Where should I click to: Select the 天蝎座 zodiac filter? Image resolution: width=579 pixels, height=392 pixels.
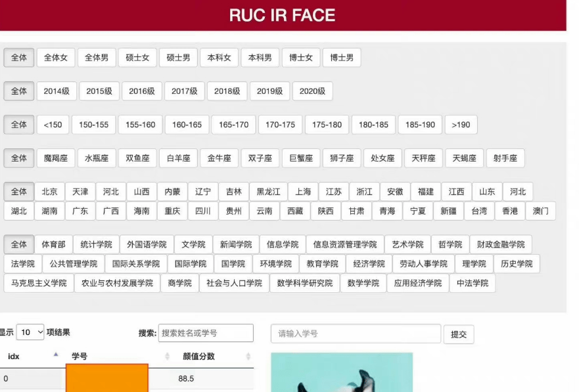pos(464,158)
